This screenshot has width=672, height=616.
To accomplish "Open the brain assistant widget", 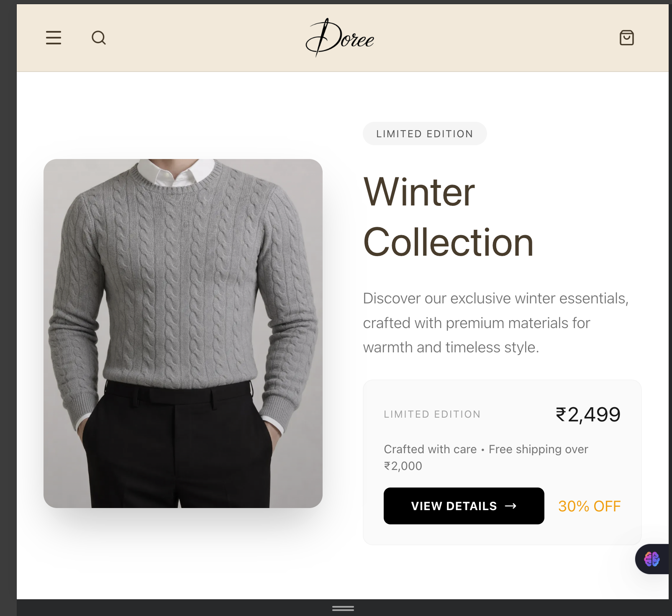I will point(652,559).
